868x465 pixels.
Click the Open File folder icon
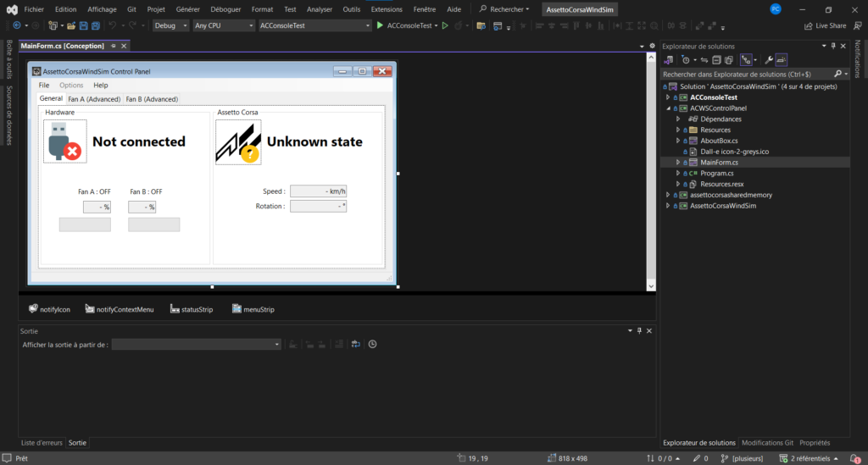[71, 25]
